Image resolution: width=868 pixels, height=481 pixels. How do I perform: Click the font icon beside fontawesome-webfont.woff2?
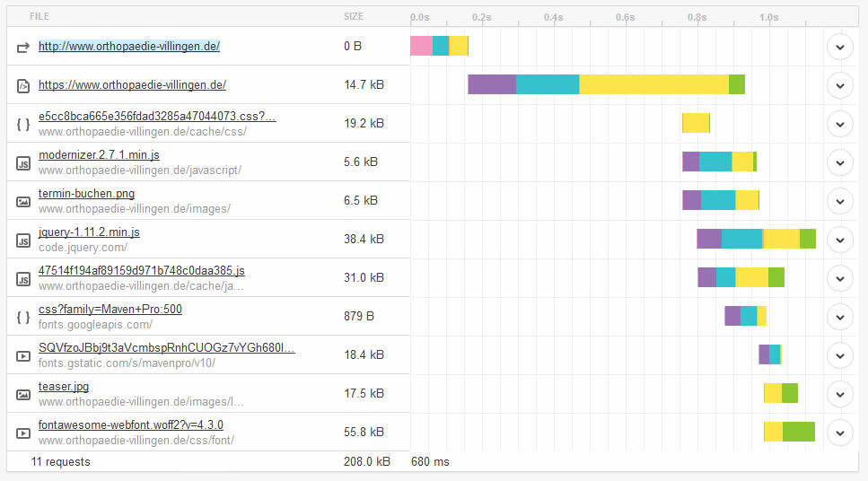click(x=22, y=433)
